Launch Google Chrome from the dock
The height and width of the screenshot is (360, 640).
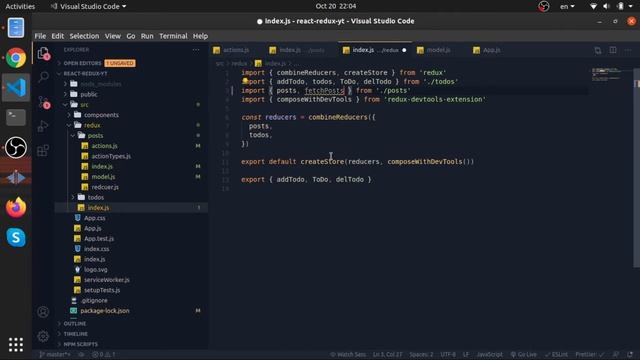point(16,58)
